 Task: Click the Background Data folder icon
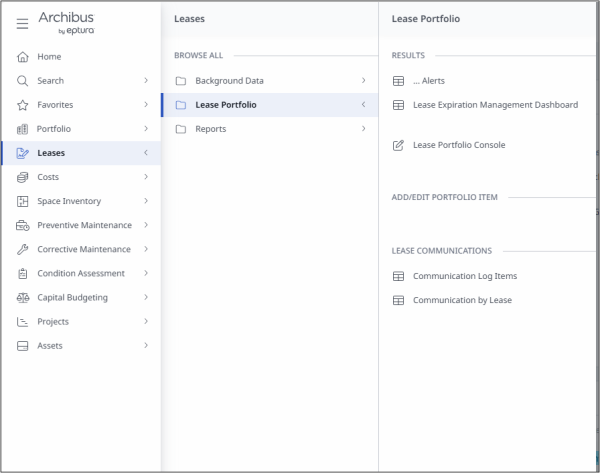point(181,81)
